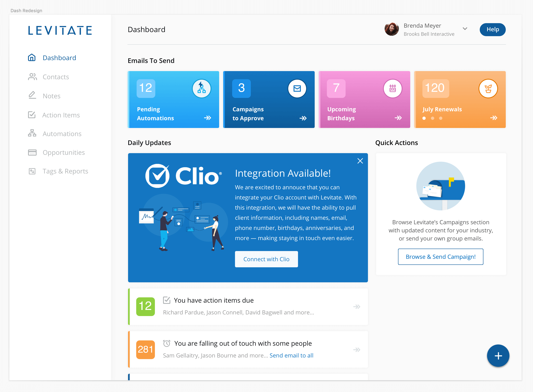This screenshot has width=533, height=392.
Task: Expand the user account dropdown chevron
Action: pyautogui.click(x=465, y=29)
